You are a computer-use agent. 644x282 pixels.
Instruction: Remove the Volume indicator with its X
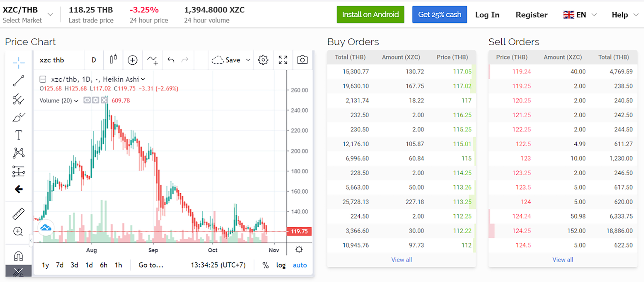coord(104,100)
